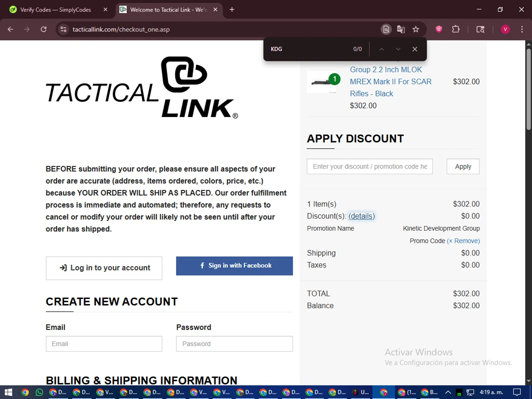532x399 pixels.
Task: Open the pink shield extension
Action: point(439,29)
